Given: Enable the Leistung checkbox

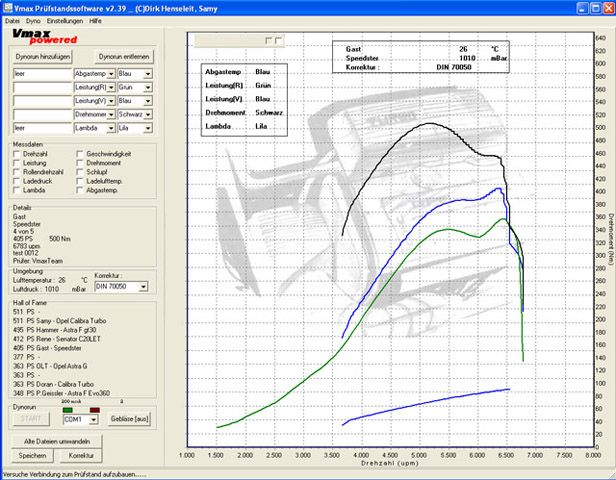Looking at the screenshot, I should click(x=16, y=163).
